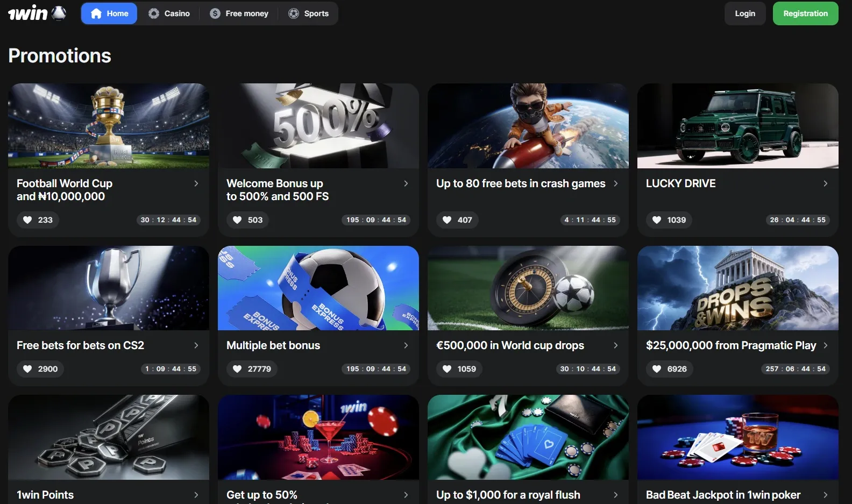
Task: Click Pragmatic Play countdown 257 : 06 timer
Action: point(796,368)
